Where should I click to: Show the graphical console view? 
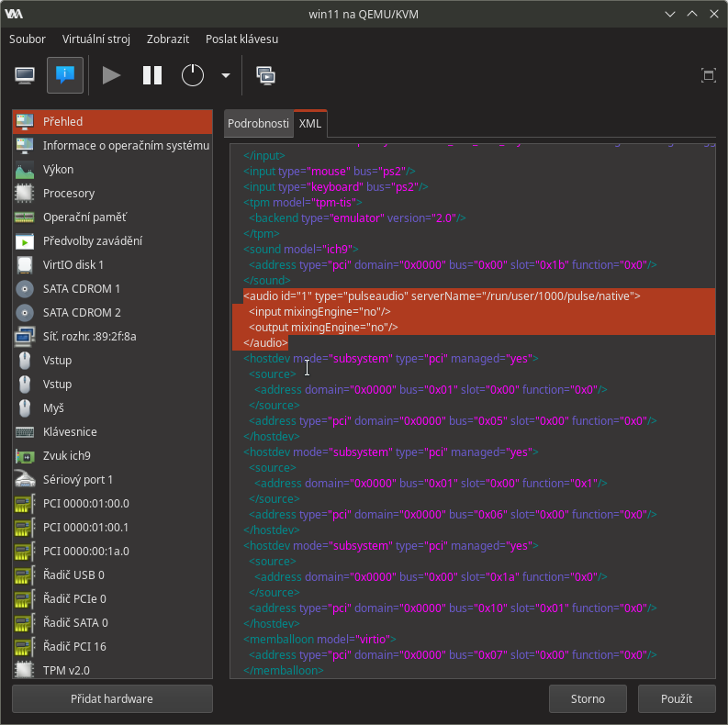click(25, 75)
